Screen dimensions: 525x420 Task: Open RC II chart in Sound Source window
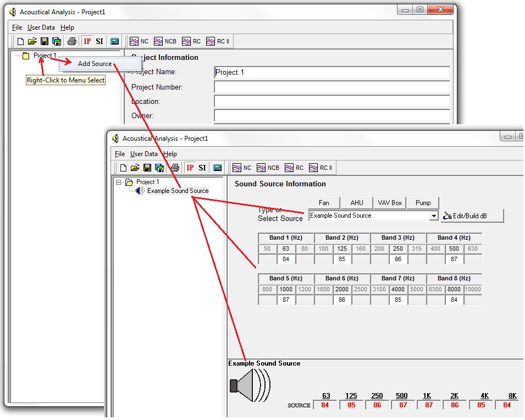[x=320, y=168]
